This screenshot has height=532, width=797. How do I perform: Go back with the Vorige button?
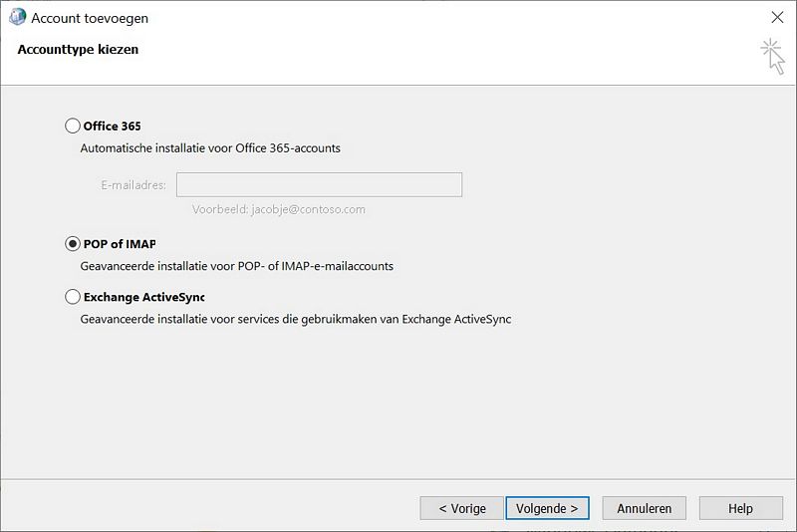(461, 508)
